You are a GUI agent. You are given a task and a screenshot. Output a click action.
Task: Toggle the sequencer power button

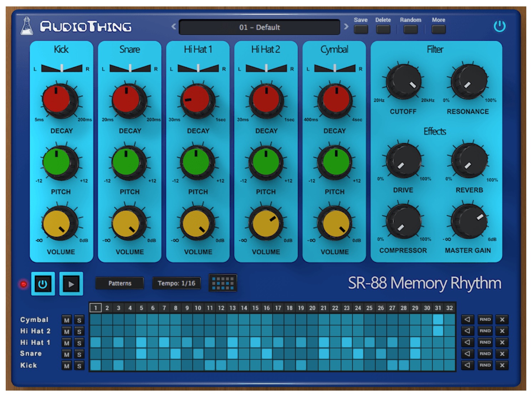[43, 284]
